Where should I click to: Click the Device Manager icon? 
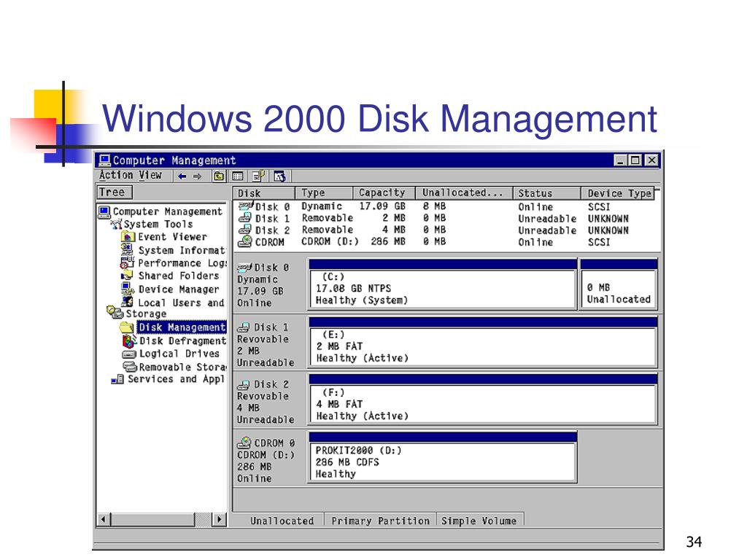point(127,289)
